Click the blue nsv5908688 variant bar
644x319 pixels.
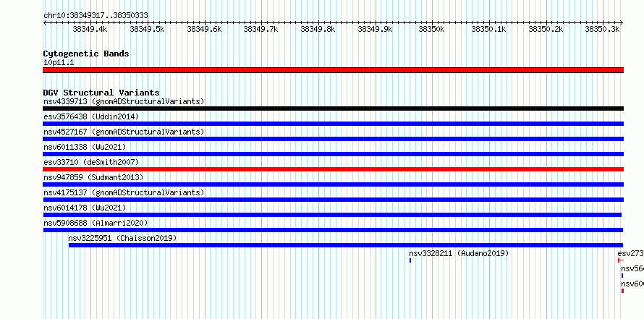(x=333, y=230)
